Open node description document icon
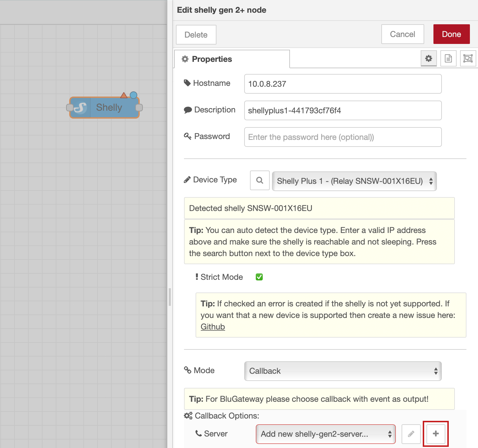Image resolution: width=478 pixels, height=448 pixels. coord(448,58)
